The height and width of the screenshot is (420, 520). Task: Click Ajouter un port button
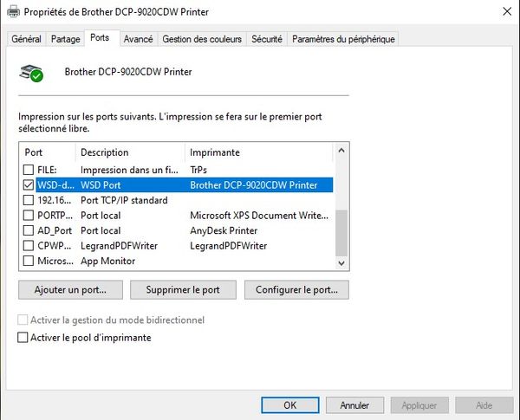click(x=71, y=290)
